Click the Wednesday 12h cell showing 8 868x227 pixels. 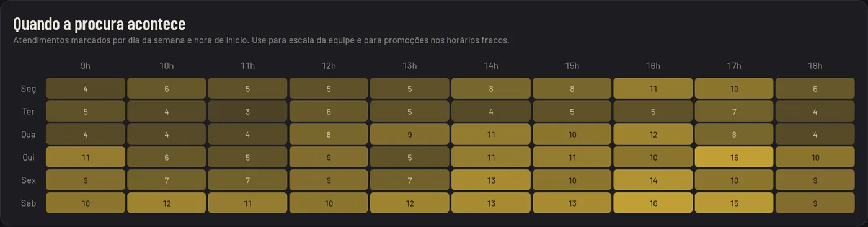tap(329, 135)
